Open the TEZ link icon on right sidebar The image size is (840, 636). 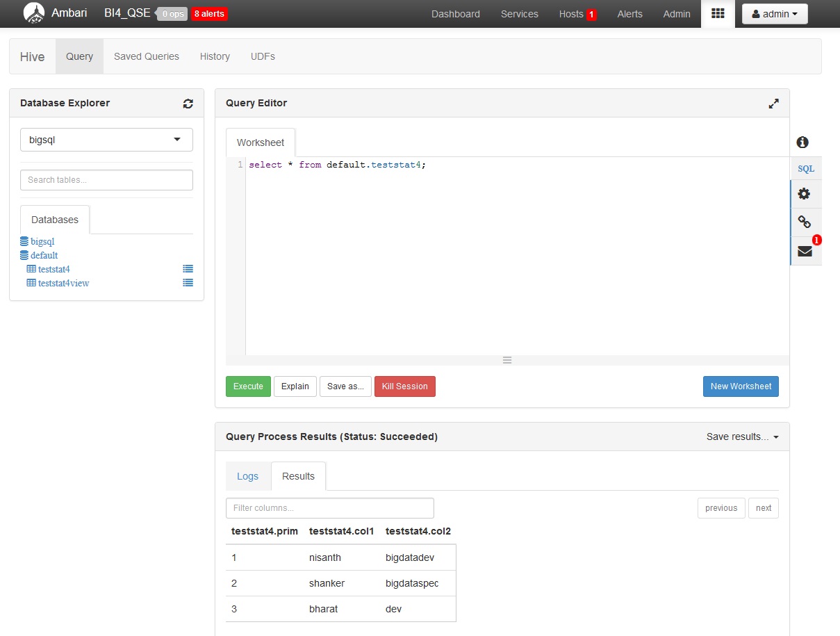(805, 222)
